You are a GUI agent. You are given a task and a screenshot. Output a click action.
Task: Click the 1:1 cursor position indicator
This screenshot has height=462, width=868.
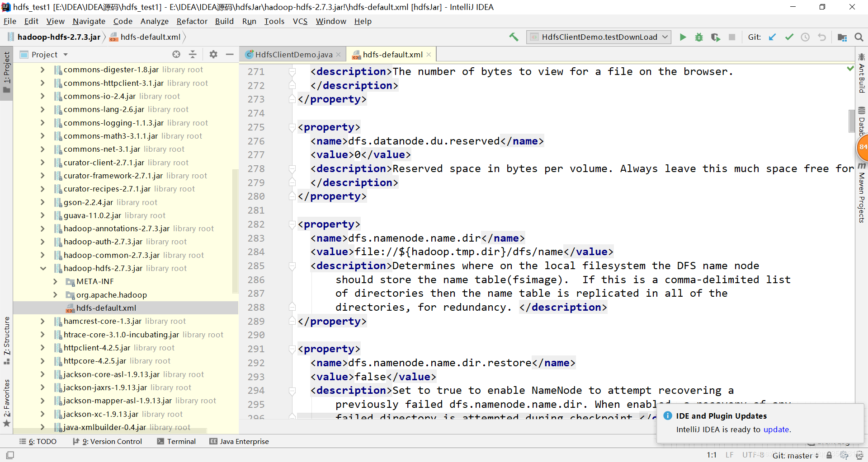712,455
